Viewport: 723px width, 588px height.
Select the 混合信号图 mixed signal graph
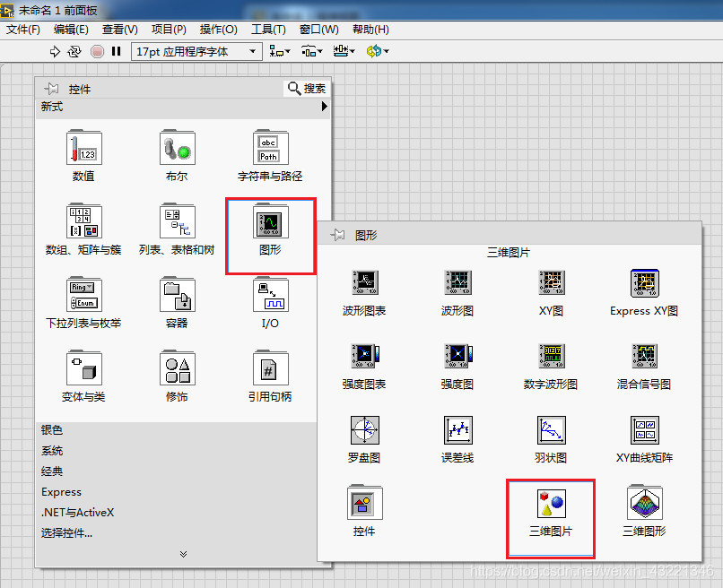click(x=645, y=356)
